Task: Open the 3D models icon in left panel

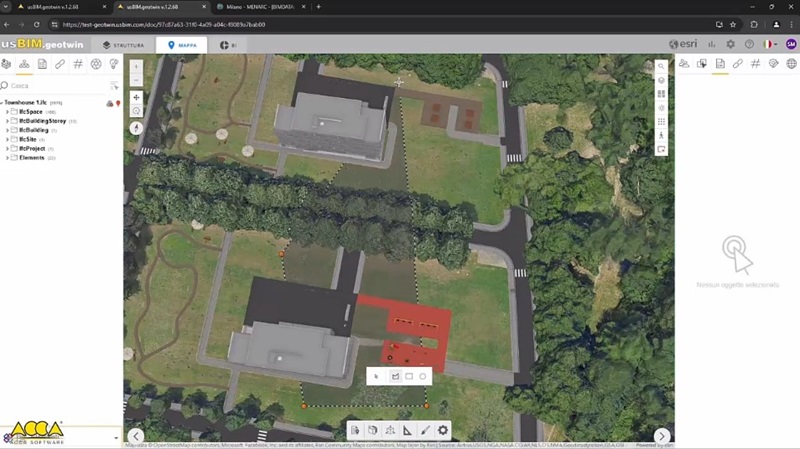Action: click(x=6, y=64)
